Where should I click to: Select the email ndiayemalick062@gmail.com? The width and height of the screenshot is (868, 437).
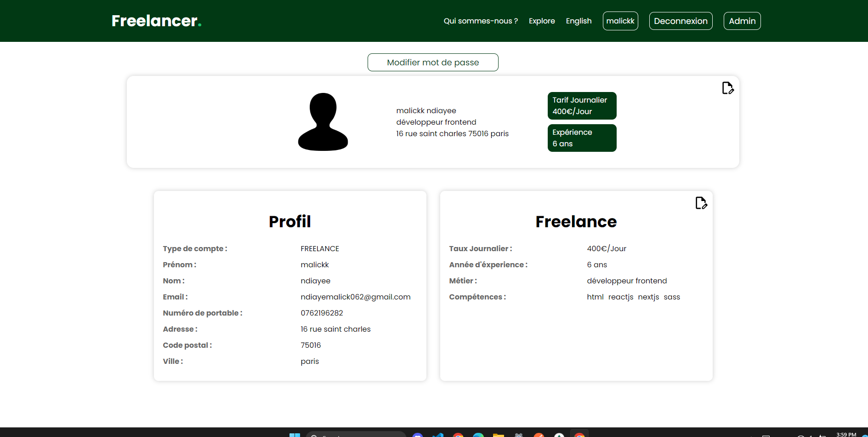pyautogui.click(x=356, y=297)
